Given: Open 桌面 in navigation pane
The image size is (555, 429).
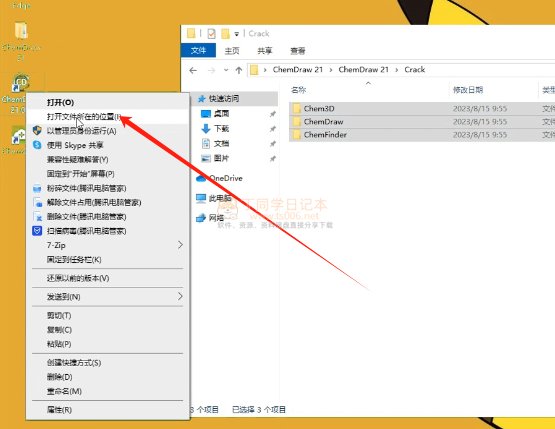Looking at the screenshot, I should 222,114.
